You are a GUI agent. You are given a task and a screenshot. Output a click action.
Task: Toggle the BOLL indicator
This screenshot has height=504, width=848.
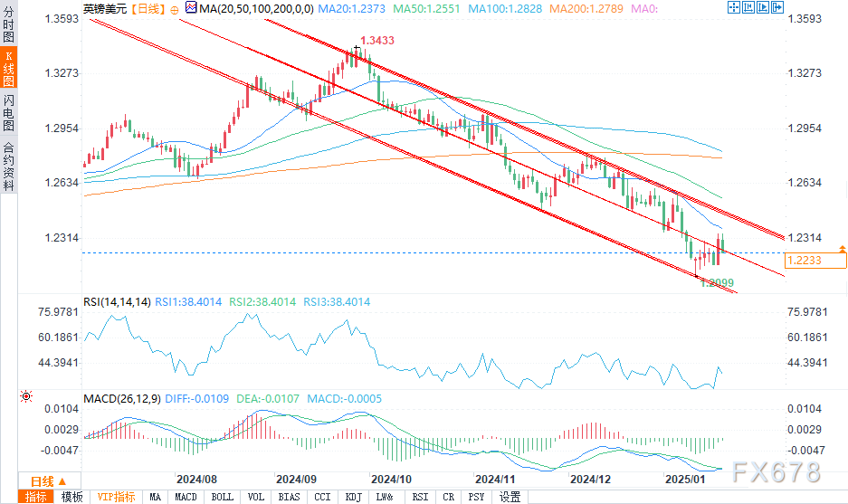(x=223, y=497)
